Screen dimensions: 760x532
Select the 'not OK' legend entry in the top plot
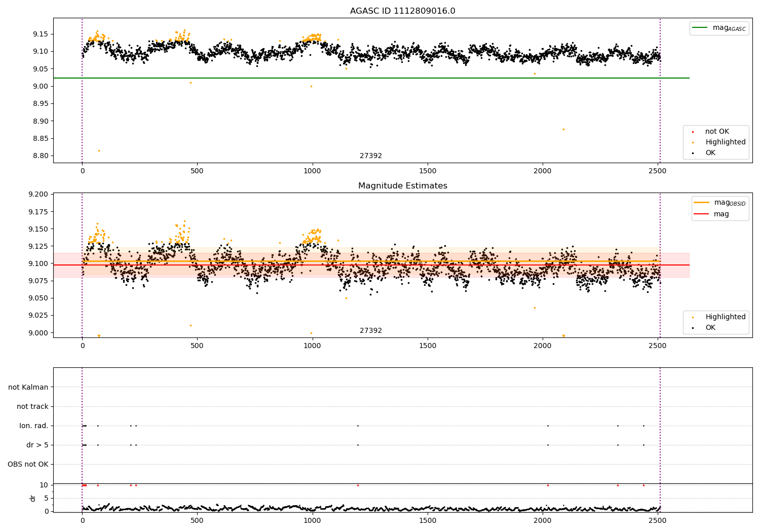point(717,132)
